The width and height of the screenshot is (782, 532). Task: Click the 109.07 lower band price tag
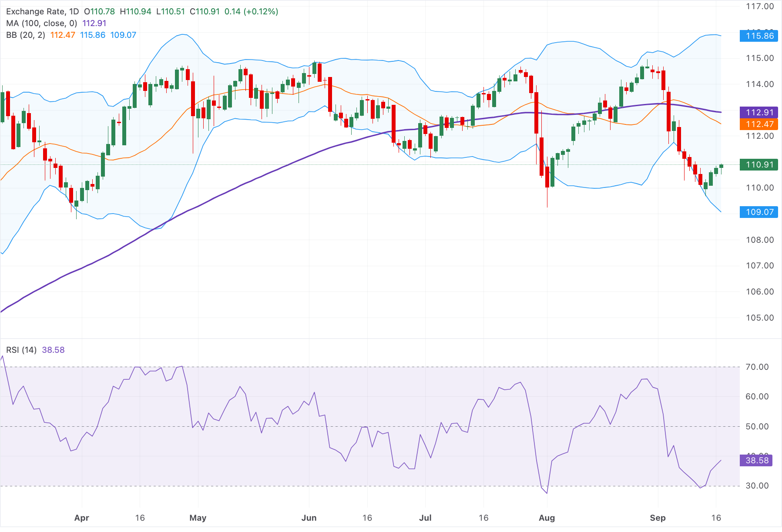tap(759, 212)
